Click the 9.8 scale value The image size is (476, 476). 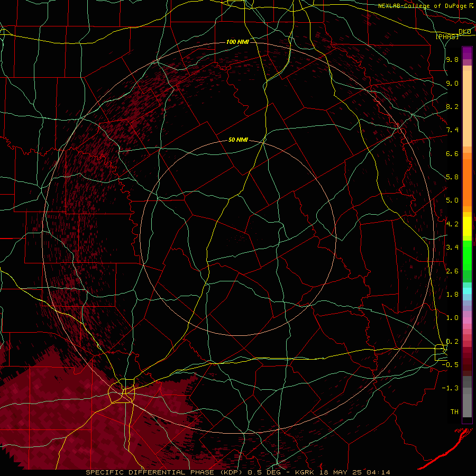tap(452, 59)
